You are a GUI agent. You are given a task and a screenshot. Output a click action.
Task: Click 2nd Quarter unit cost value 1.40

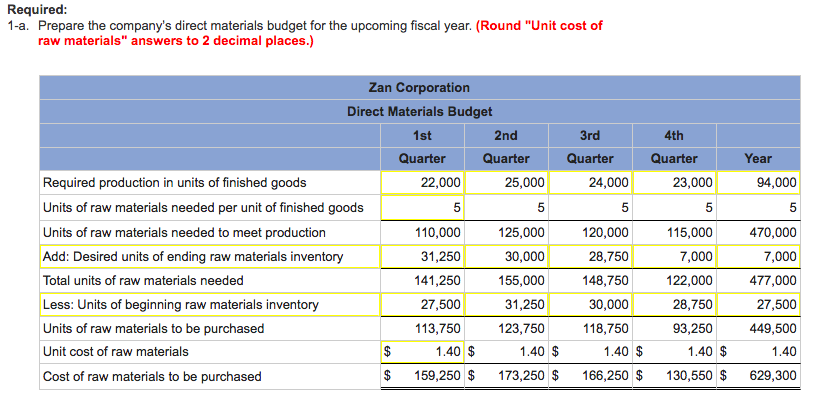(534, 352)
